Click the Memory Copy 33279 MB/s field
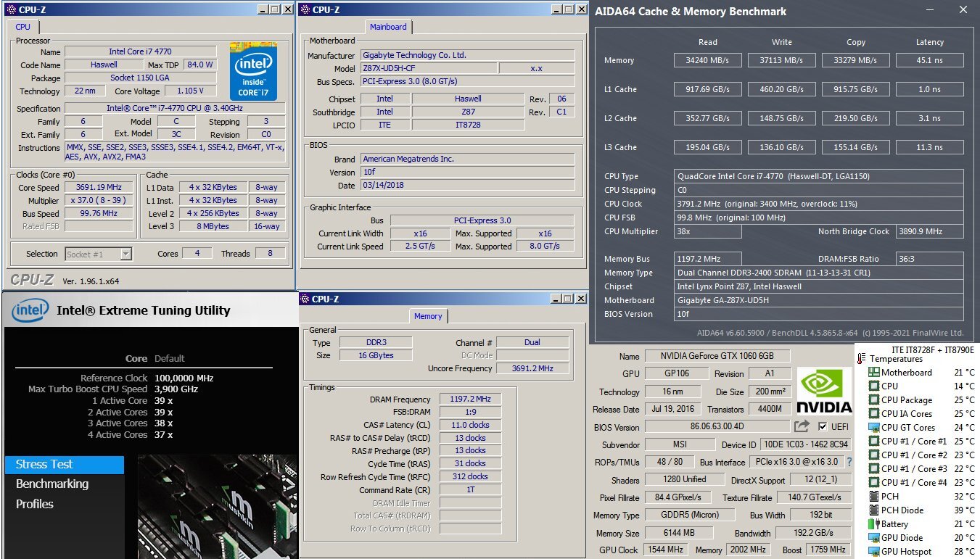980x559 pixels. click(x=856, y=61)
